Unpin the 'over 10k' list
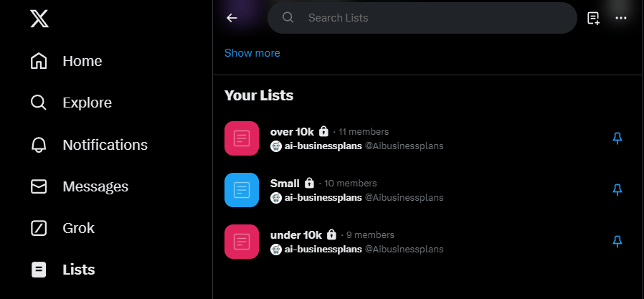Image resolution: width=644 pixels, height=299 pixels. [x=617, y=138]
